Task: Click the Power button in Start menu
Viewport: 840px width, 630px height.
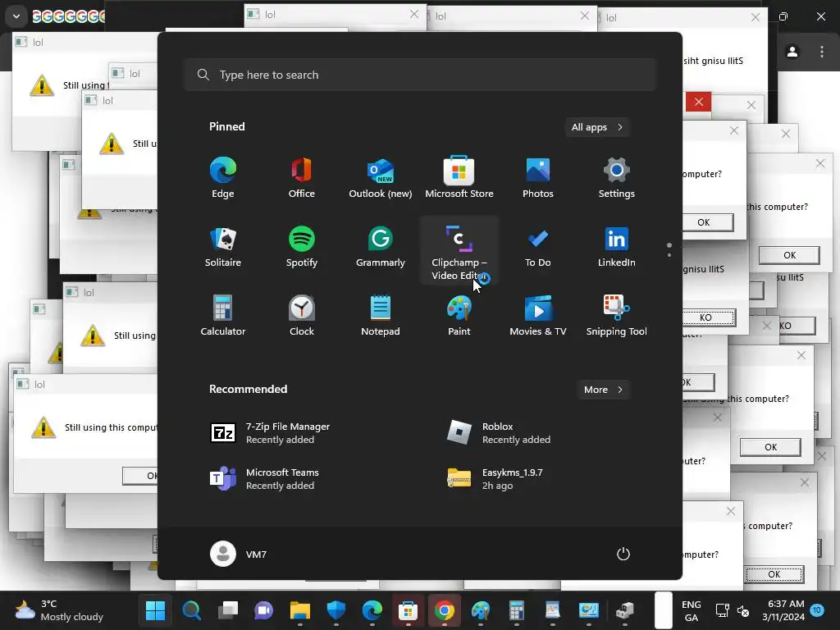Action: click(x=623, y=554)
